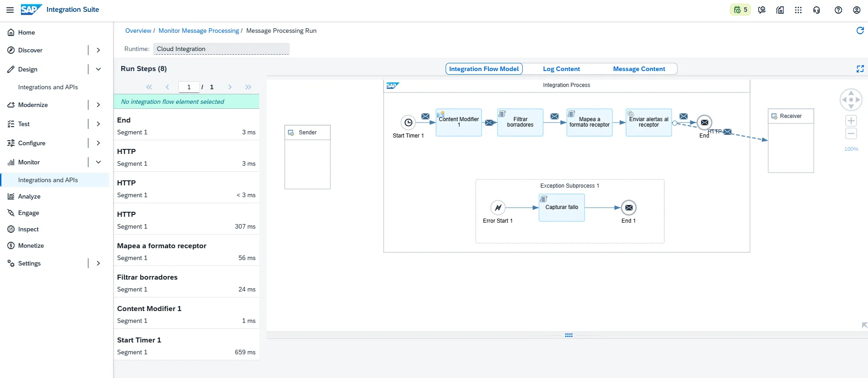
Task: Zoom in on the integration flow diagram
Action: pos(851,121)
